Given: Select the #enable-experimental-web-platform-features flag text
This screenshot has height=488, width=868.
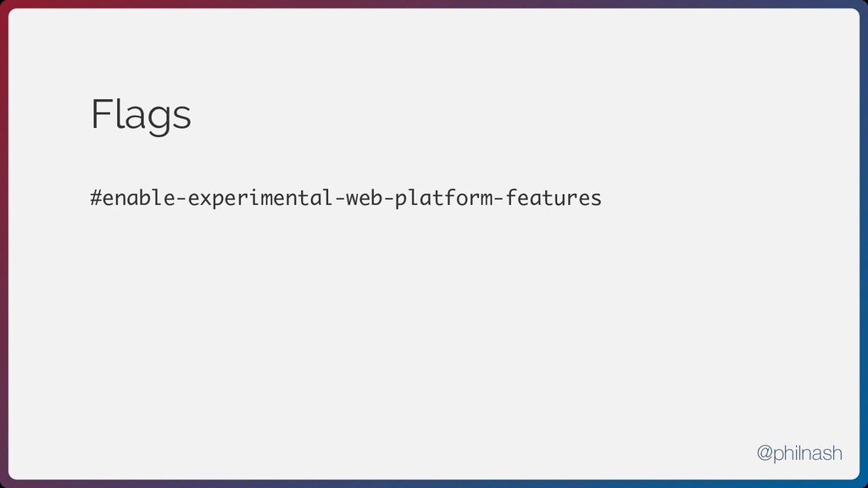Looking at the screenshot, I should (x=346, y=198).
